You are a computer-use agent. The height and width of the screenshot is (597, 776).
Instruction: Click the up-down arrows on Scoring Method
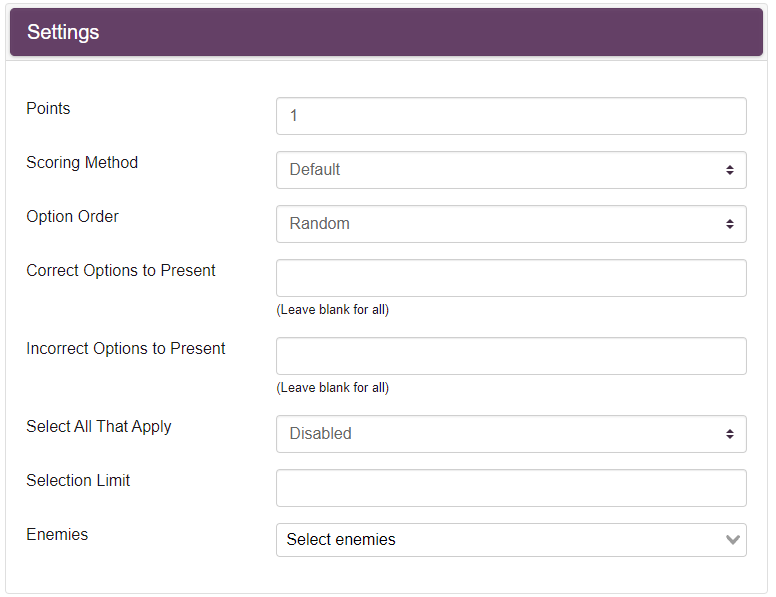729,170
